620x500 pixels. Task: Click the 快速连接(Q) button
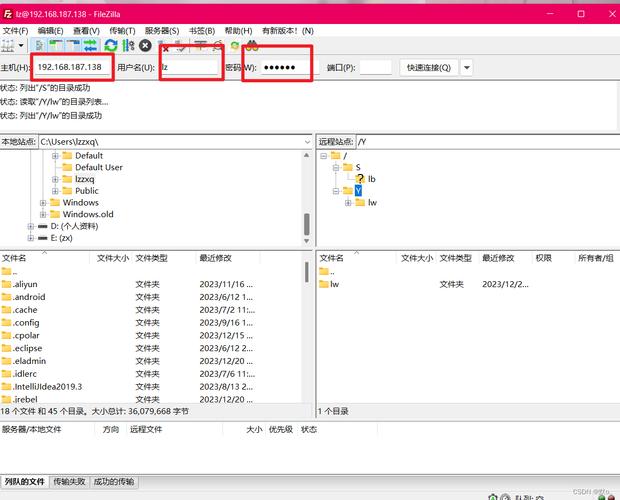[429, 68]
